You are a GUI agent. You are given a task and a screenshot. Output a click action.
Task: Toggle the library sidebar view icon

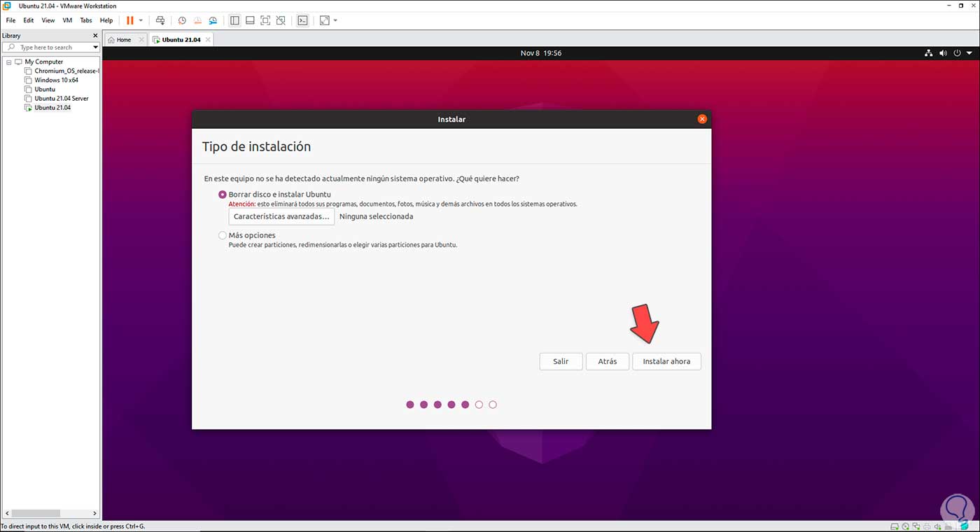click(234, 20)
